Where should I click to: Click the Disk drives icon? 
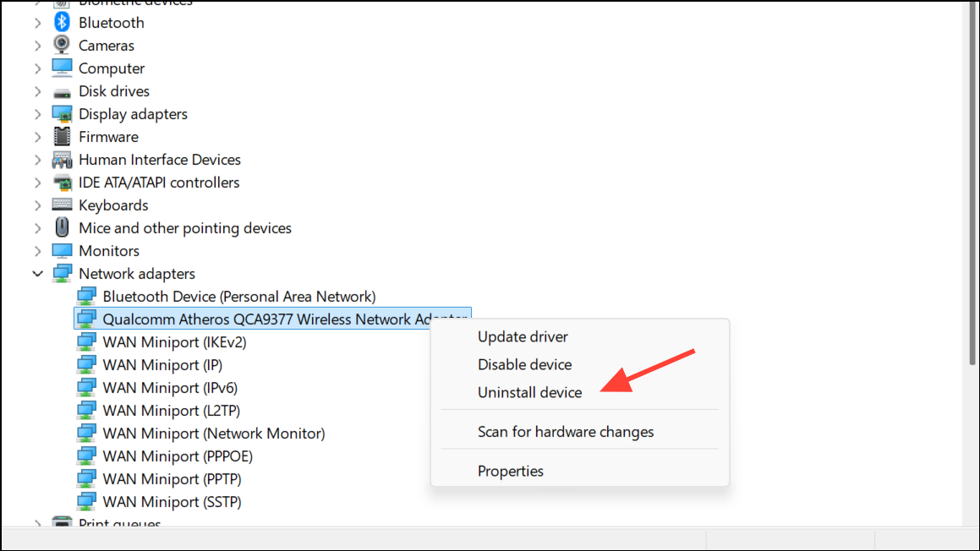pyautogui.click(x=62, y=91)
